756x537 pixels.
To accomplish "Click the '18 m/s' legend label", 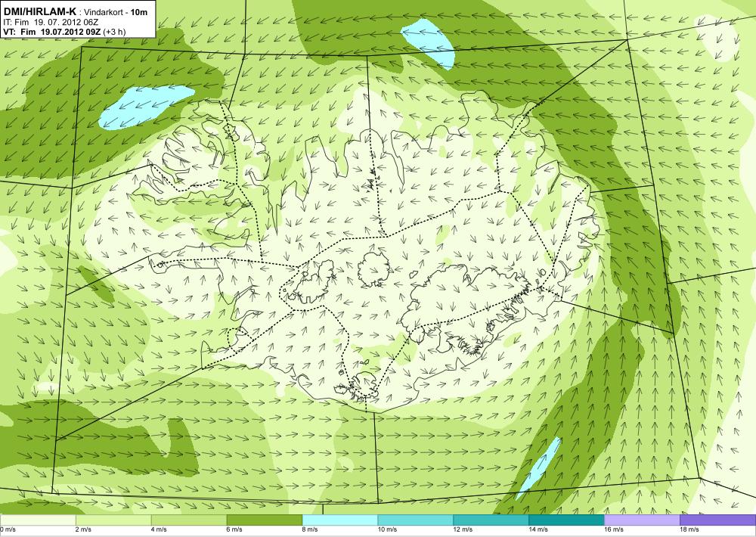I will pyautogui.click(x=690, y=529).
